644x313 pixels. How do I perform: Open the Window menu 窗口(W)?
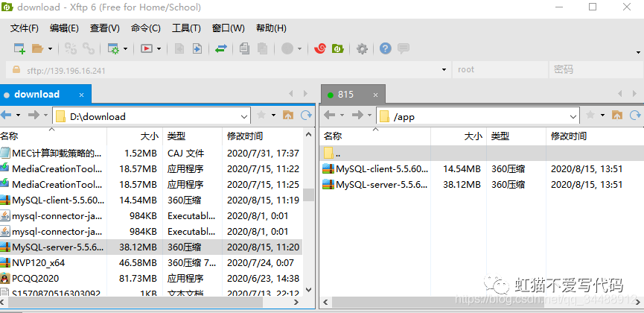(229, 28)
